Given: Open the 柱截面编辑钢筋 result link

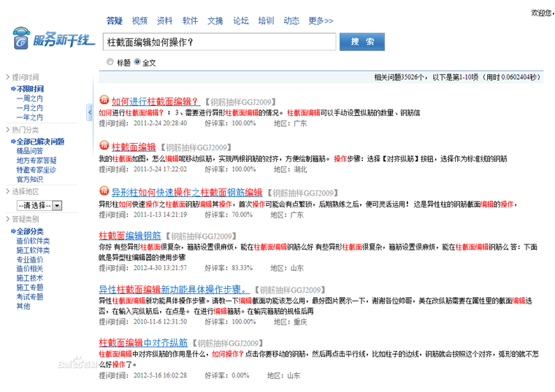Looking at the screenshot, I should (x=129, y=236).
